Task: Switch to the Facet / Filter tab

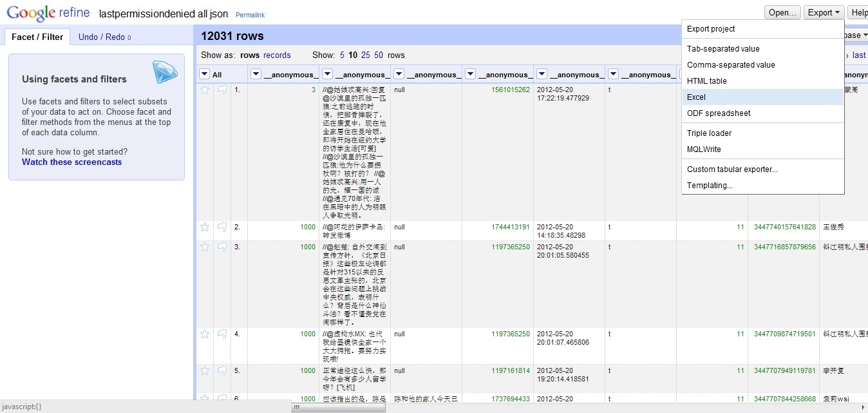Action: [x=37, y=37]
